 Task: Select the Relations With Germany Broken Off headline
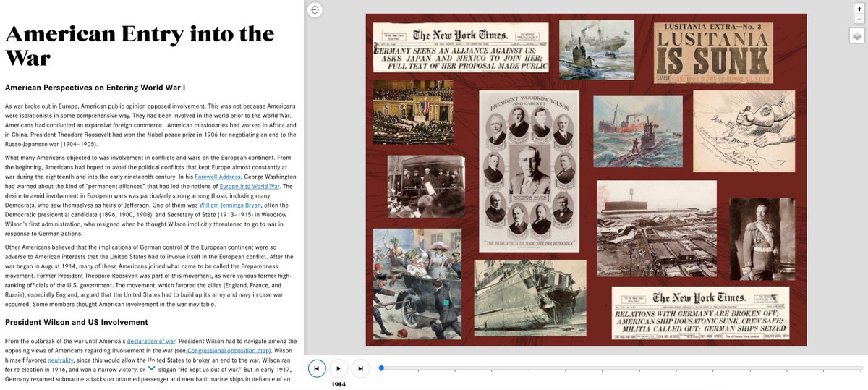point(700,313)
